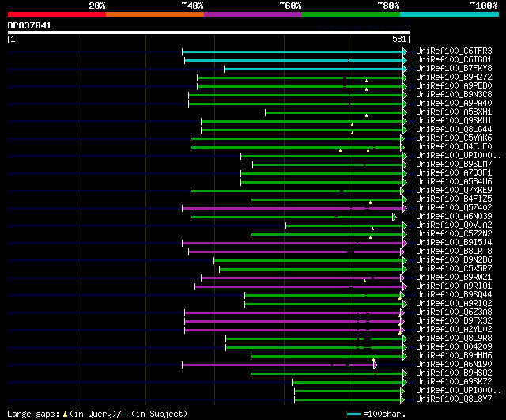Click the yellow gap marker under B9RW21 bar
The height and width of the screenshot is (420, 506).
click(x=365, y=281)
